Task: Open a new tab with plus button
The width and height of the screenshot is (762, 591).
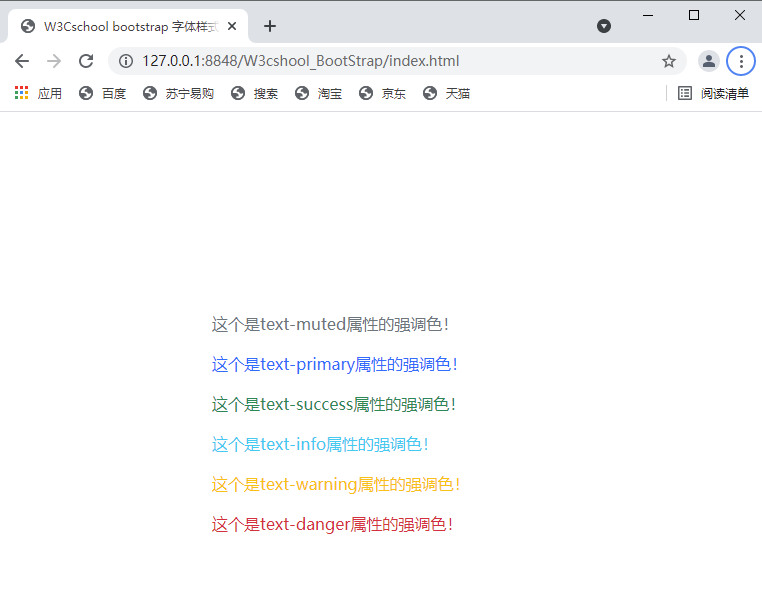Action: 269,26
